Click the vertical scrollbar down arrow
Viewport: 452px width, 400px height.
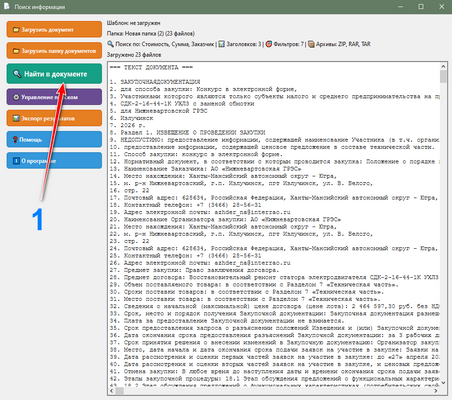[443, 382]
